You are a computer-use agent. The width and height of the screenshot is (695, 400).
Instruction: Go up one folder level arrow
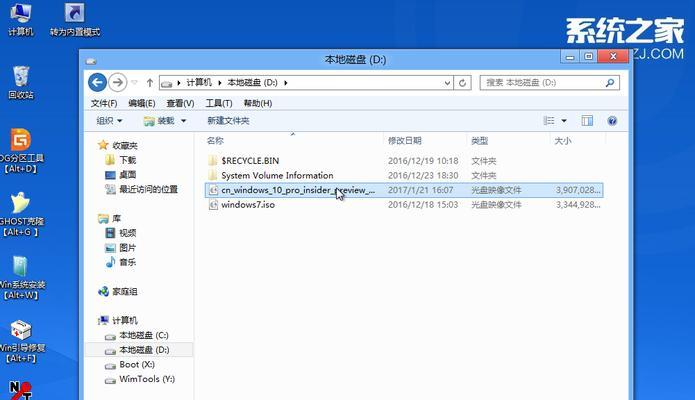pos(150,83)
